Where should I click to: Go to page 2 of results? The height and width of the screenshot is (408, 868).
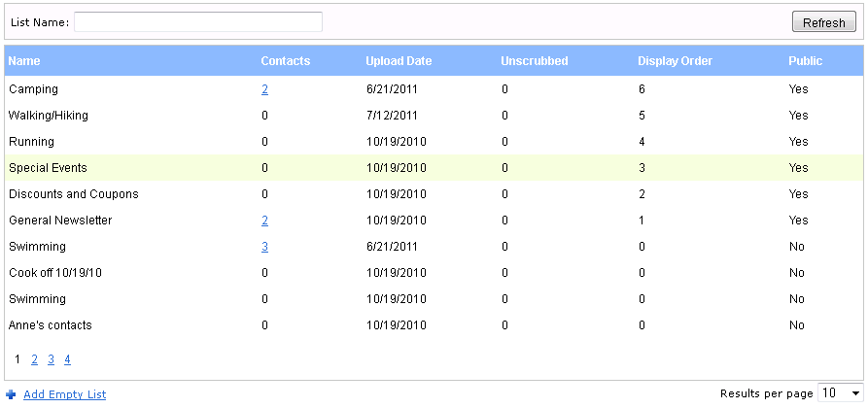[x=34, y=359]
